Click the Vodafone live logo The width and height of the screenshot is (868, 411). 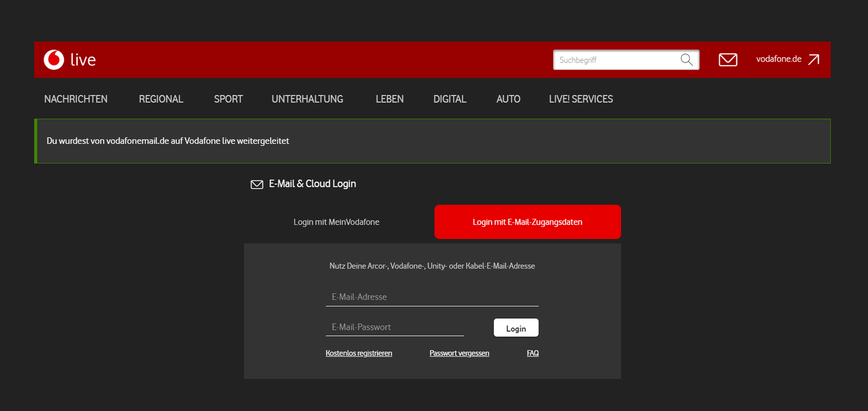click(69, 60)
